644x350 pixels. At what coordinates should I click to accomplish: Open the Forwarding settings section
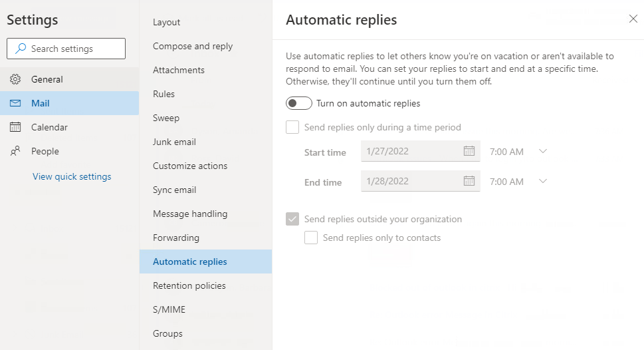coord(176,238)
